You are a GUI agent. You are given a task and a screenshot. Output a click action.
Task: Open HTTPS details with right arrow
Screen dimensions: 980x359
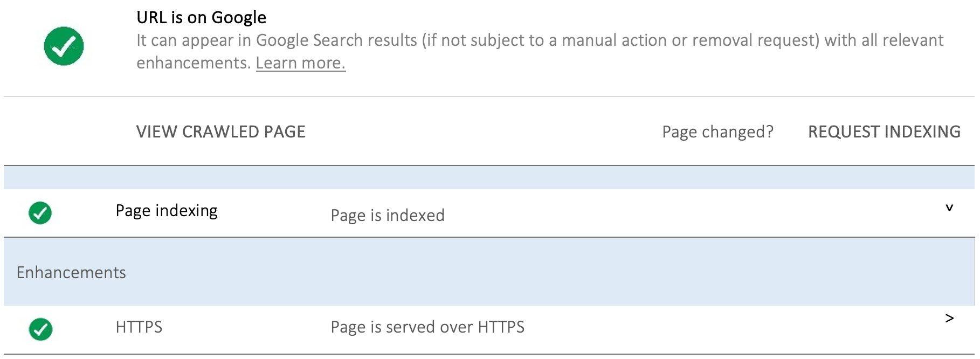949,319
